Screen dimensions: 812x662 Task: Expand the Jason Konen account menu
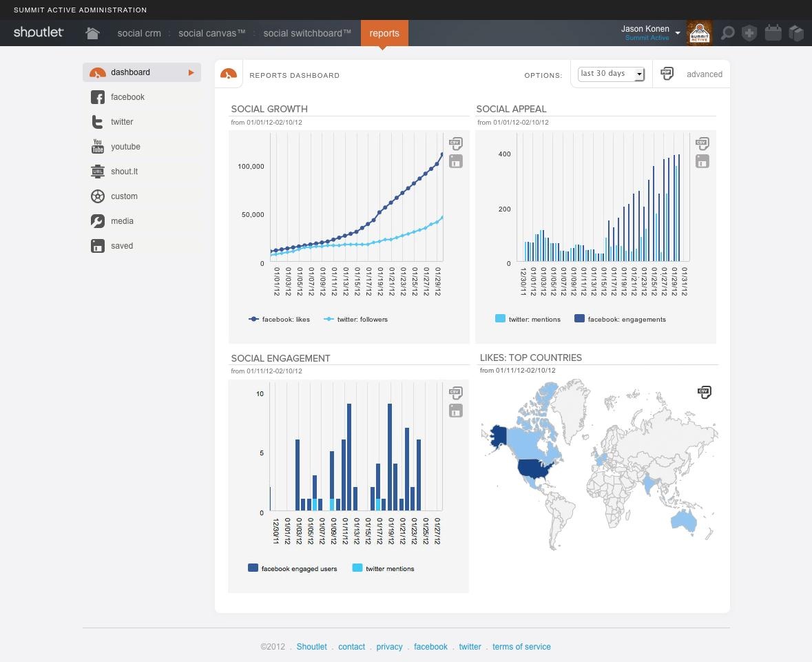point(678,33)
